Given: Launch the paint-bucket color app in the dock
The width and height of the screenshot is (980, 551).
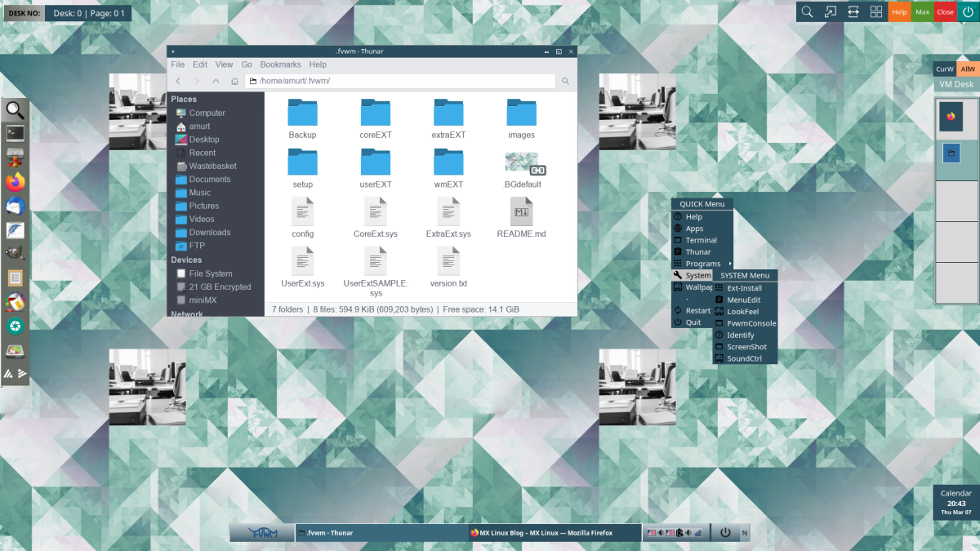Looking at the screenshot, I should tap(16, 302).
